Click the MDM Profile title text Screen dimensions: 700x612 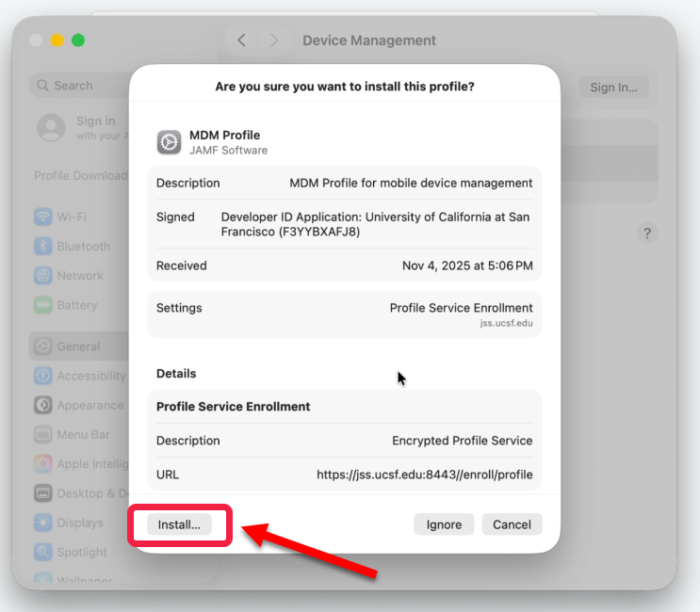tap(224, 136)
